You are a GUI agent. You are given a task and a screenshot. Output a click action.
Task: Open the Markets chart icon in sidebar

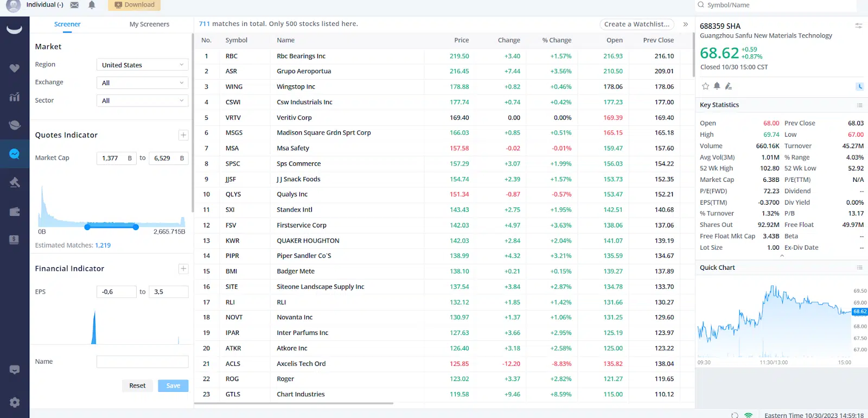(15, 97)
